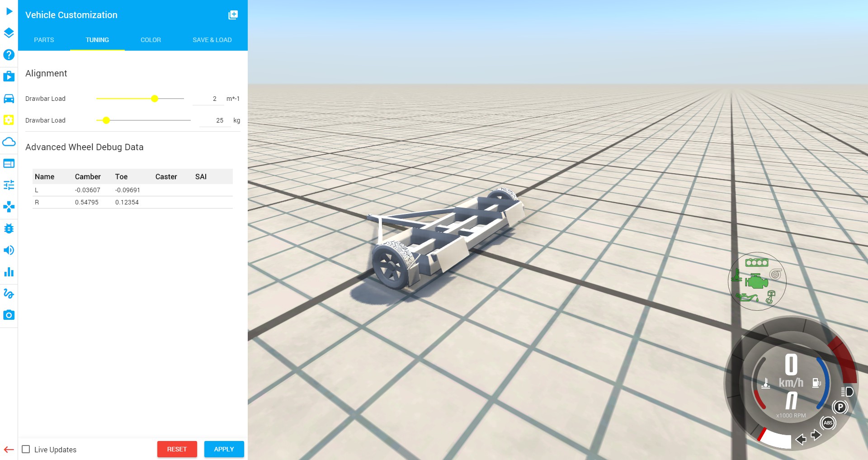Click the Drawbar Load value field showing 25
Viewport: 868px width, 460px height.
tap(215, 120)
